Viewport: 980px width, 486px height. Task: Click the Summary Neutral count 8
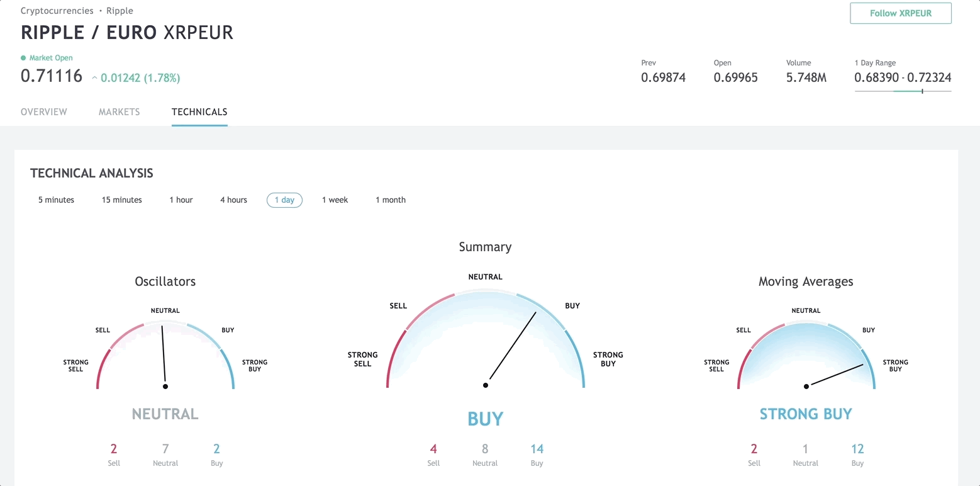485,449
